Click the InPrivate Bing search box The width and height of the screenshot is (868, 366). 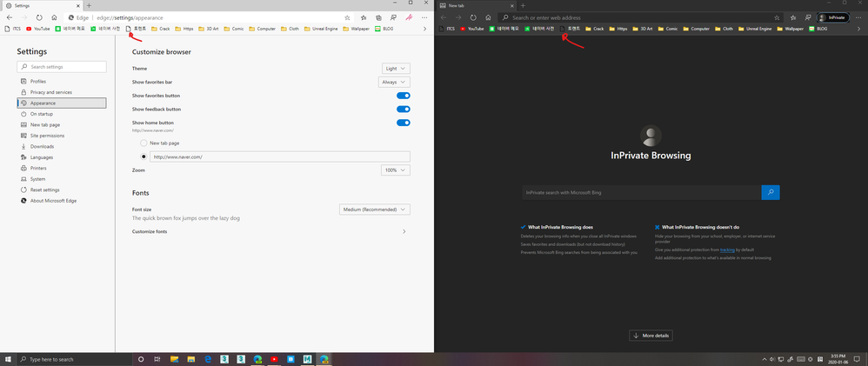point(642,192)
